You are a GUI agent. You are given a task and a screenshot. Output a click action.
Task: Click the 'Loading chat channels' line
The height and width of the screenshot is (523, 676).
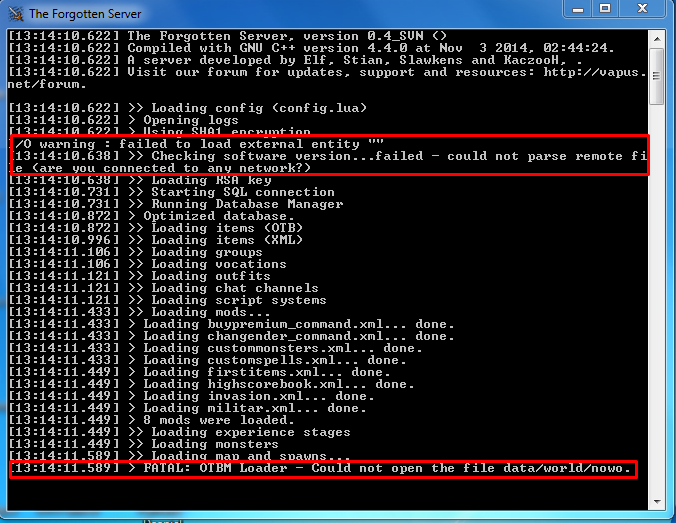(x=164, y=288)
